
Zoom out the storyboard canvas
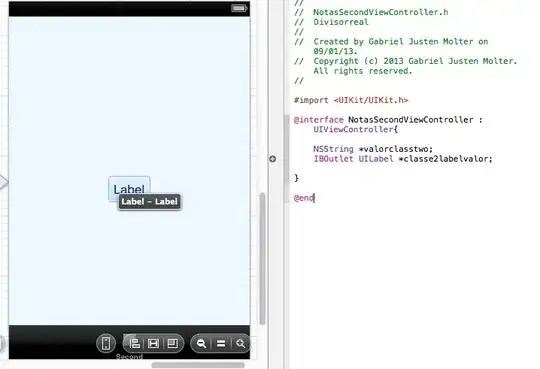201,344
